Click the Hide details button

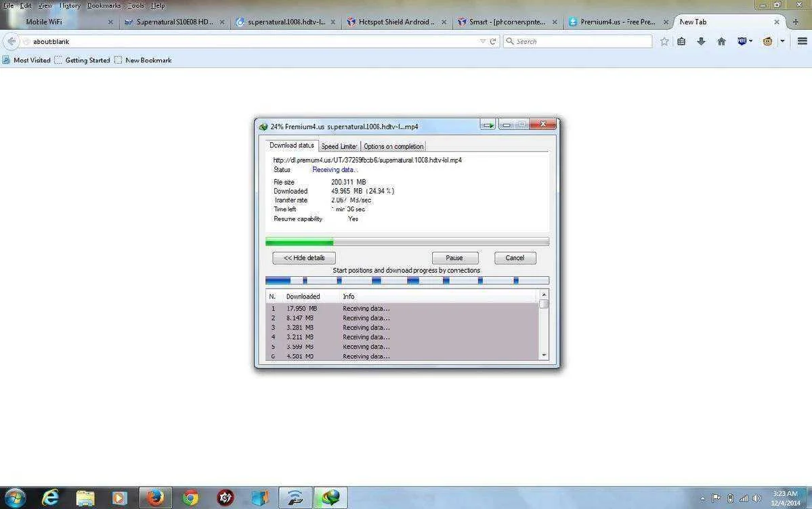pyautogui.click(x=304, y=258)
